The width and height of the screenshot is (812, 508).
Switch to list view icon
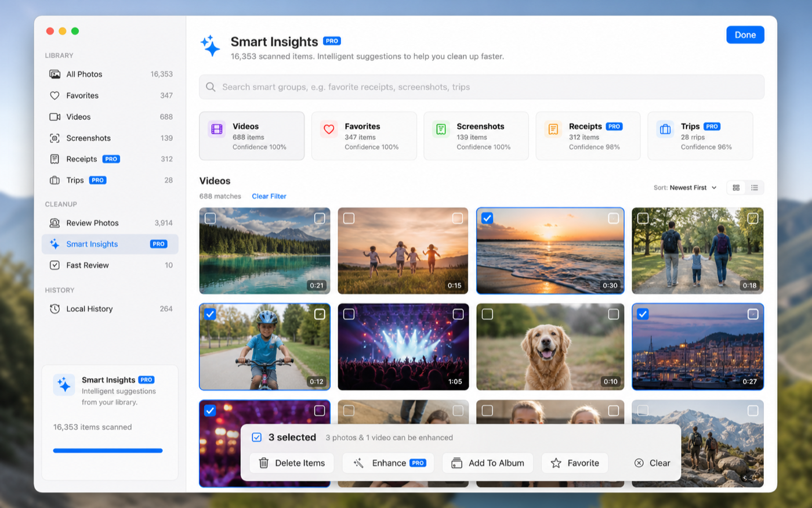pyautogui.click(x=755, y=188)
